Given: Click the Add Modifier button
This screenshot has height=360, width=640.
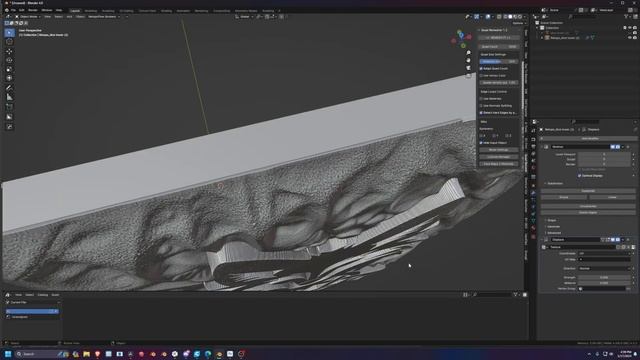Looking at the screenshot, I should [588, 139].
